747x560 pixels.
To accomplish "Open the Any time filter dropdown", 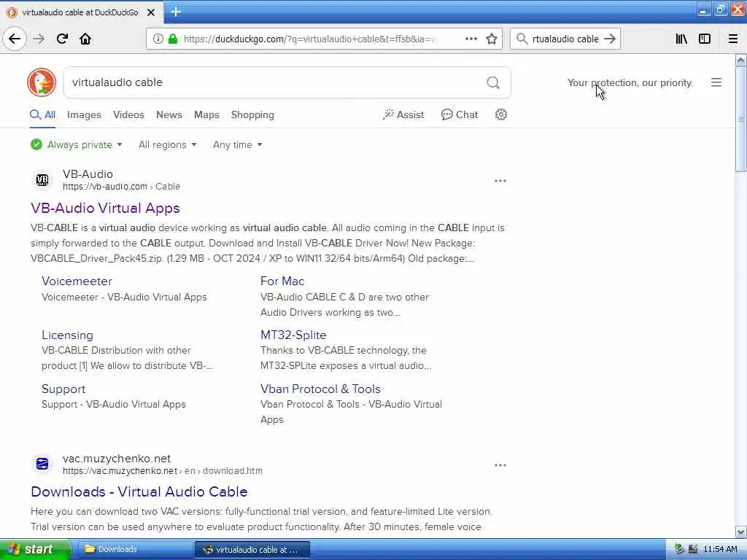I will 237,145.
